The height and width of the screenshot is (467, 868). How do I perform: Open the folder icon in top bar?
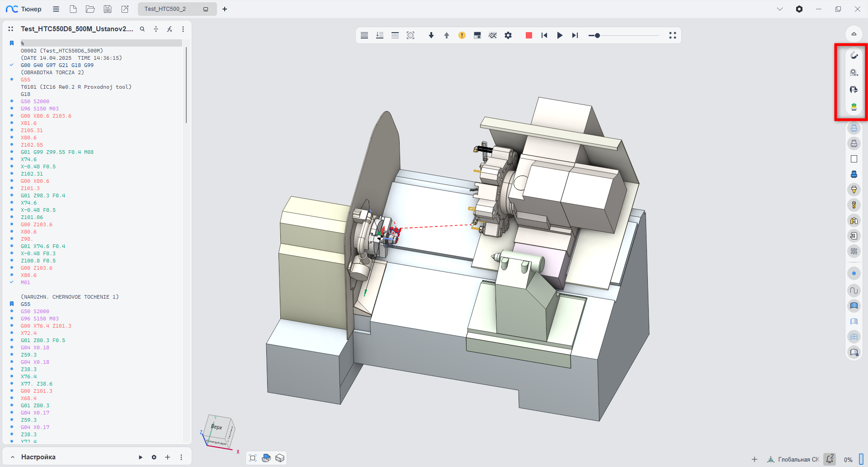point(90,9)
